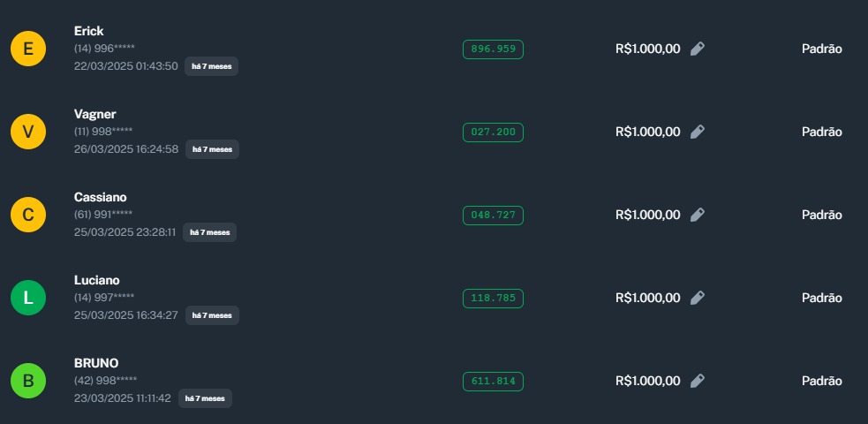The width and height of the screenshot is (868, 424).
Task: Open the contact name Erick
Action: pyautogui.click(x=89, y=31)
